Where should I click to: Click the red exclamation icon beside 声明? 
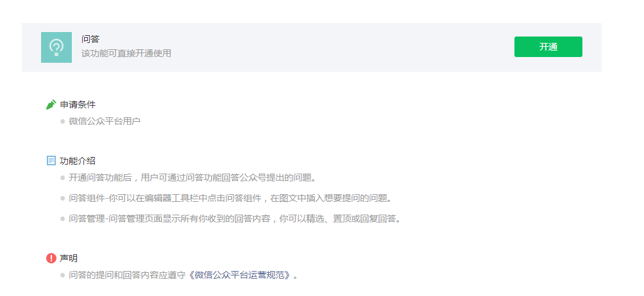click(x=51, y=258)
